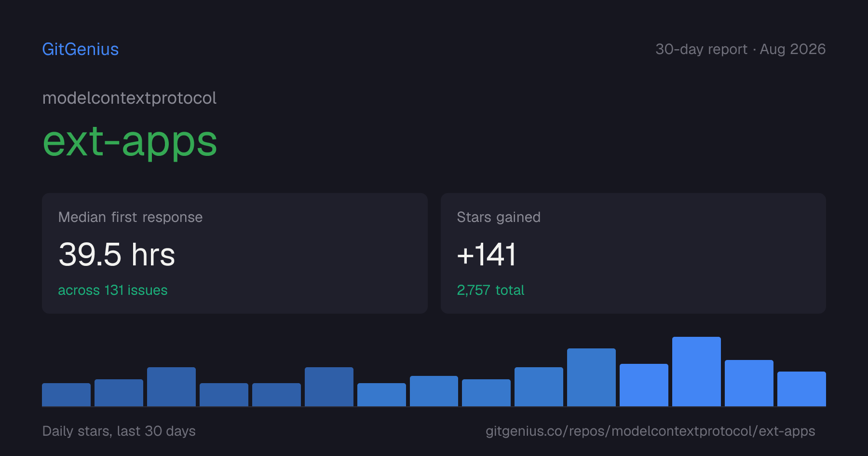The image size is (868, 456).
Task: Click the across 131 issues text
Action: coord(113,290)
